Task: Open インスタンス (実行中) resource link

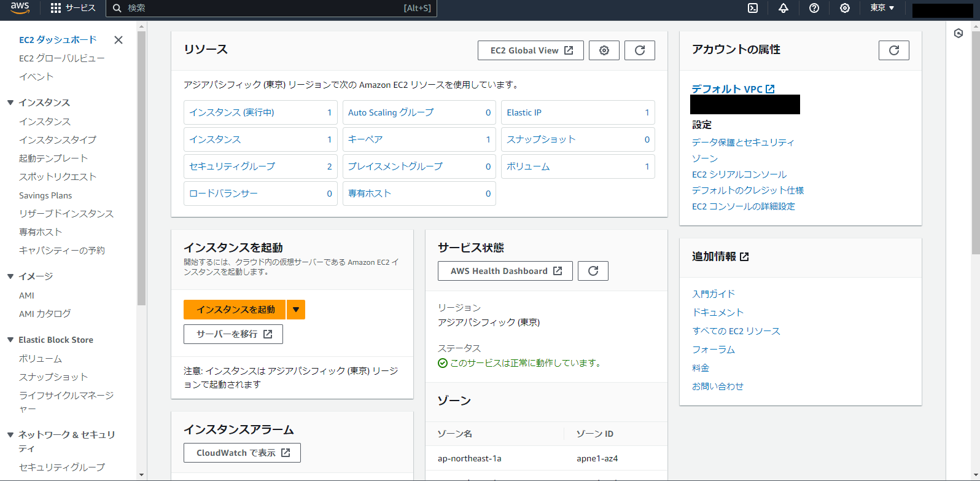Action: coord(231,112)
